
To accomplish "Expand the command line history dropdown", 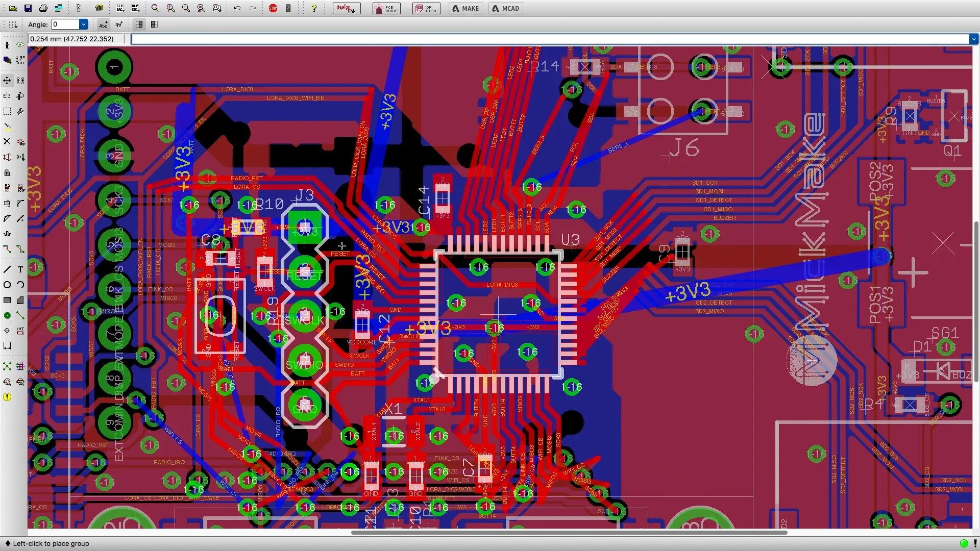I will coord(973,39).
